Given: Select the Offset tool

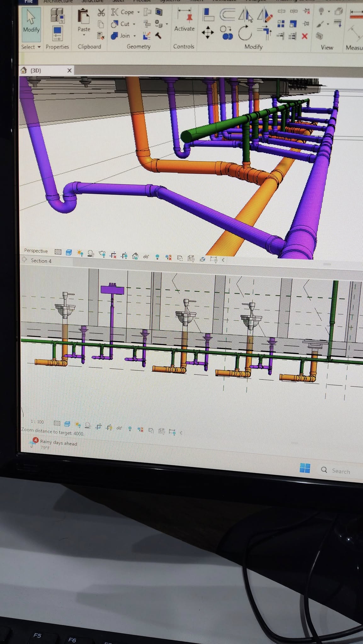Looking at the screenshot, I should 227,14.
